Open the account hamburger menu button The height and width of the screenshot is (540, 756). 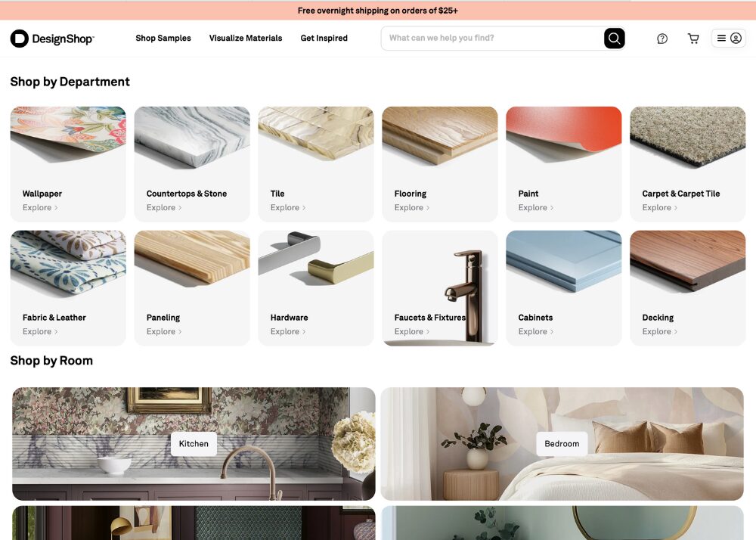pyautogui.click(x=729, y=38)
